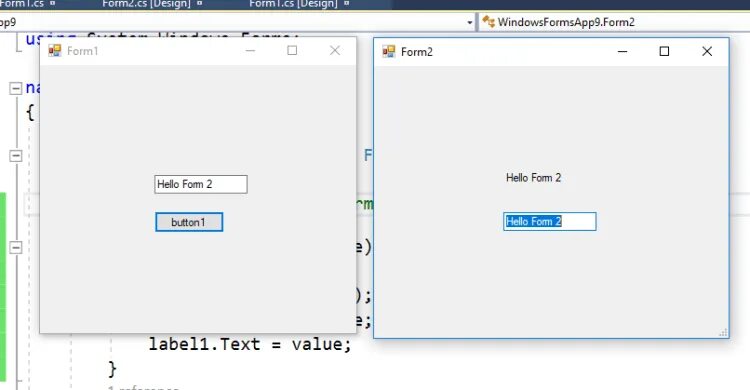Maximize the Form1 window

[292, 50]
